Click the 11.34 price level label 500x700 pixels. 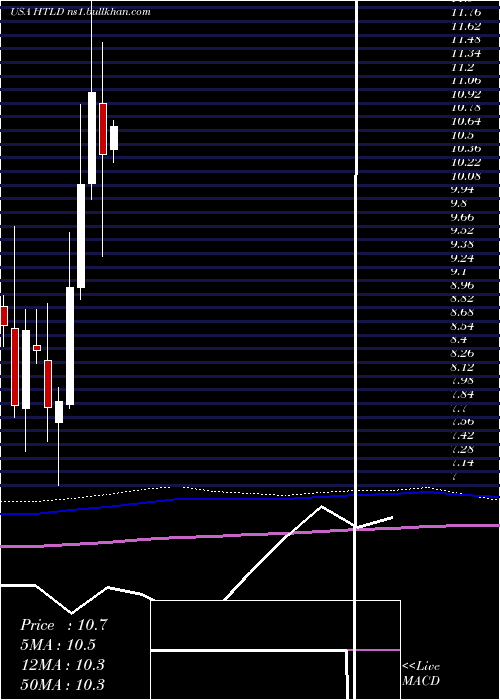tap(466, 54)
